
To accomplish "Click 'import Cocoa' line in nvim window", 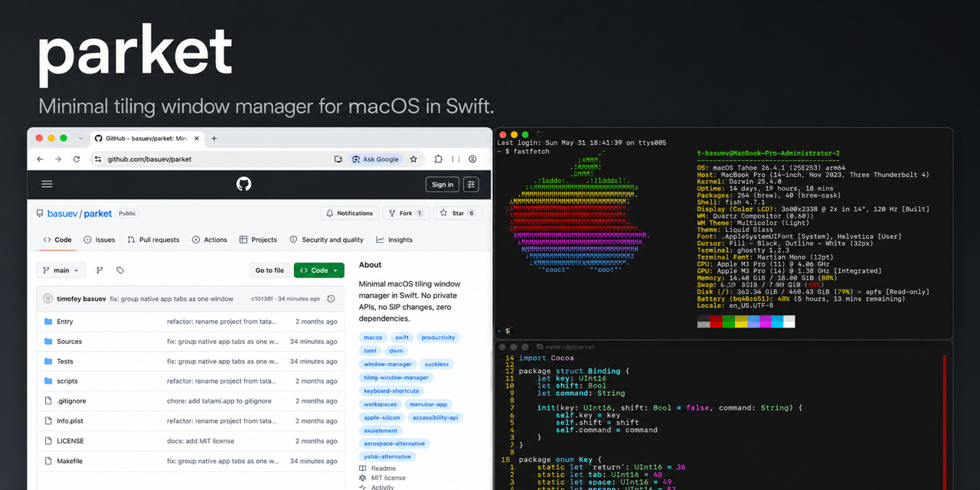I will (546, 358).
